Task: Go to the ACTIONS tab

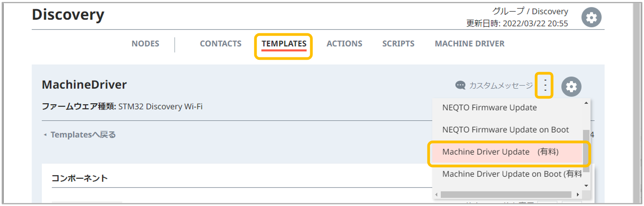Action: 344,44
